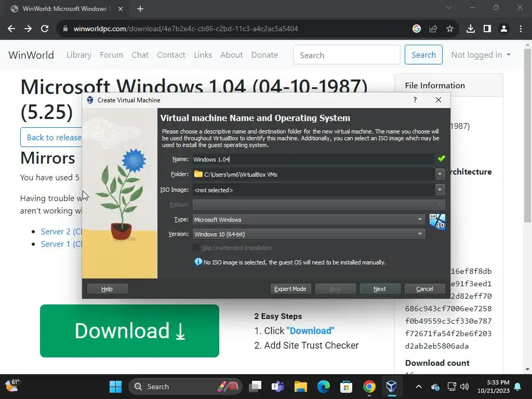Open the Library nav item
The height and width of the screenshot is (399, 532).
79,55
